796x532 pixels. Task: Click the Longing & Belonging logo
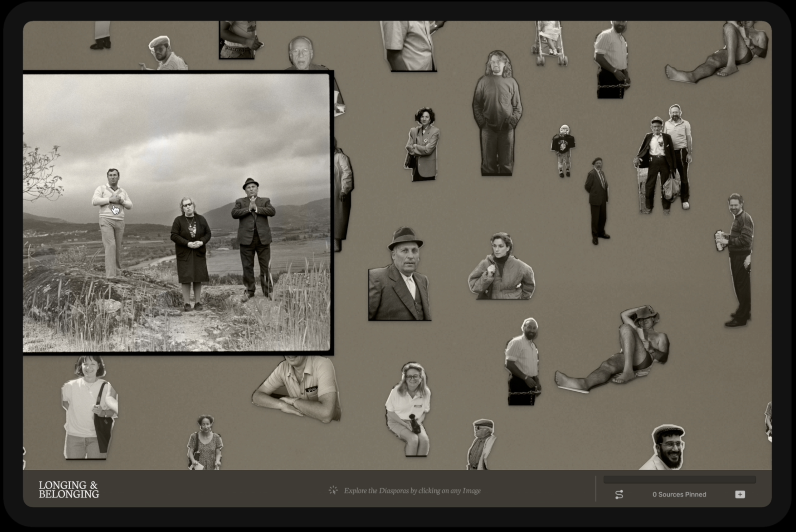[x=69, y=490]
